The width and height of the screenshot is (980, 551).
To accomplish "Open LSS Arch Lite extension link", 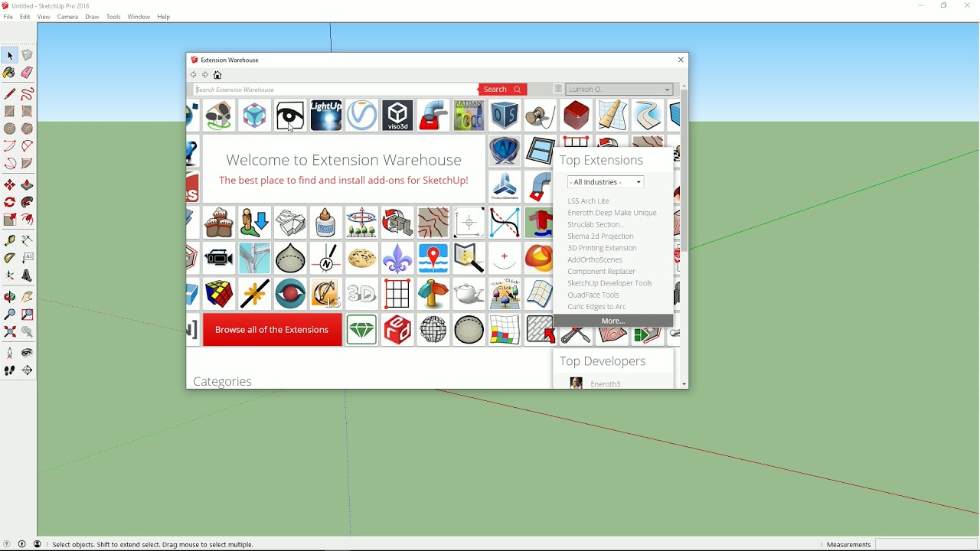I will (x=589, y=201).
